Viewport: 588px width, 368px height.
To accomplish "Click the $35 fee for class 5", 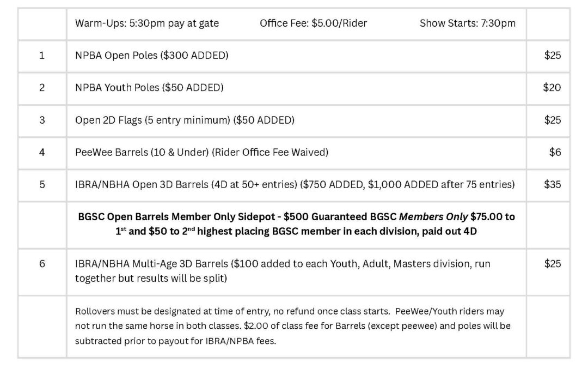I will tap(552, 185).
